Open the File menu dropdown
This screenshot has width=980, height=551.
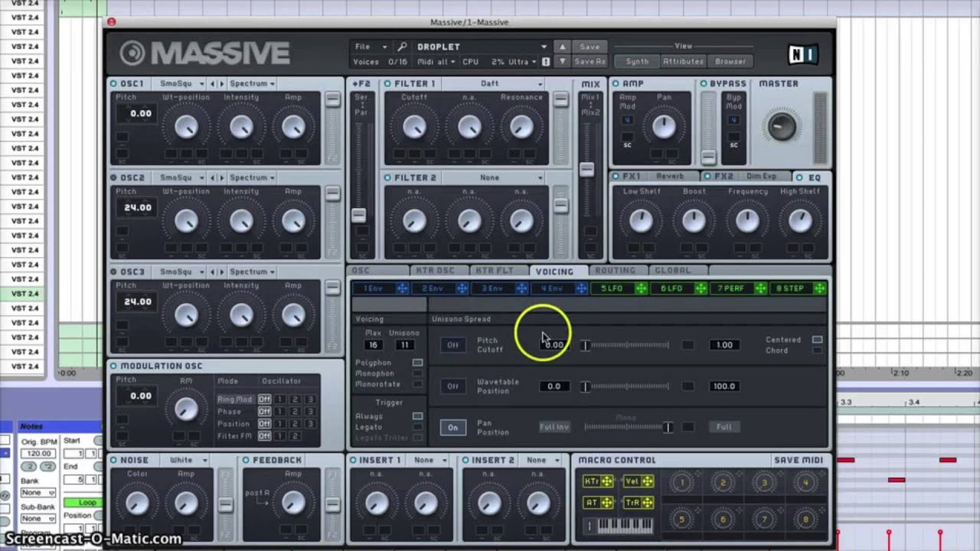pos(371,47)
